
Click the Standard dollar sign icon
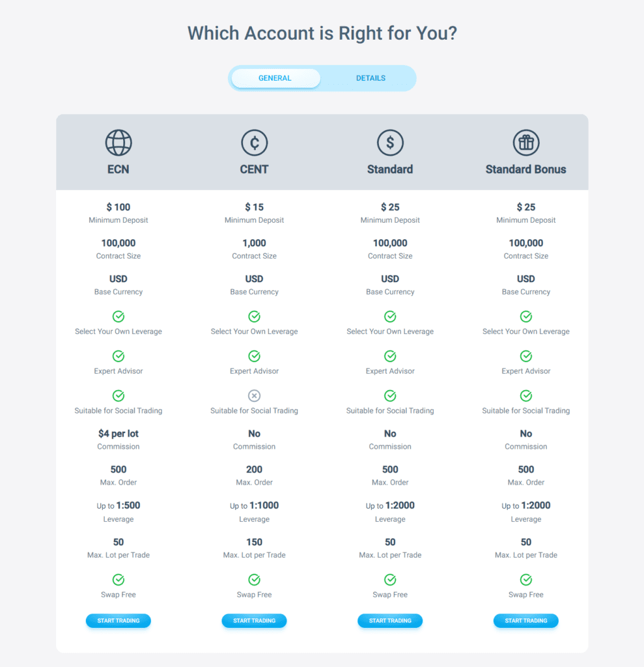tap(390, 143)
